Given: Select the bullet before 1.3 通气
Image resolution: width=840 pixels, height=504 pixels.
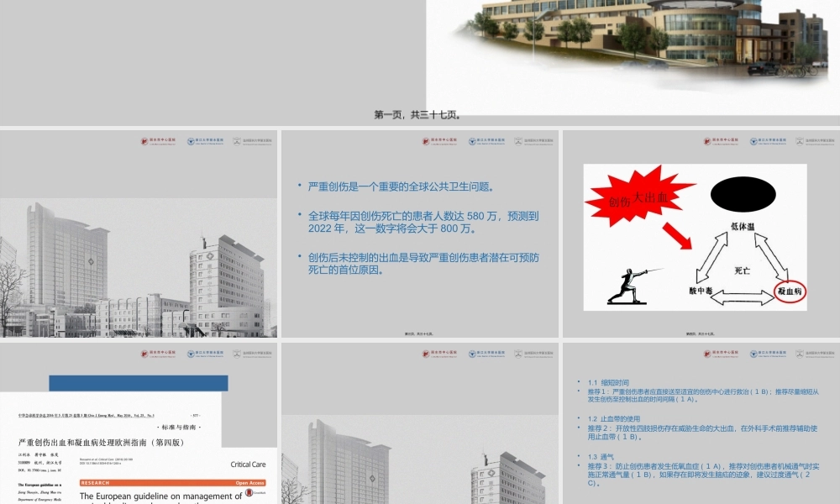Looking at the screenshot, I should point(579,456).
